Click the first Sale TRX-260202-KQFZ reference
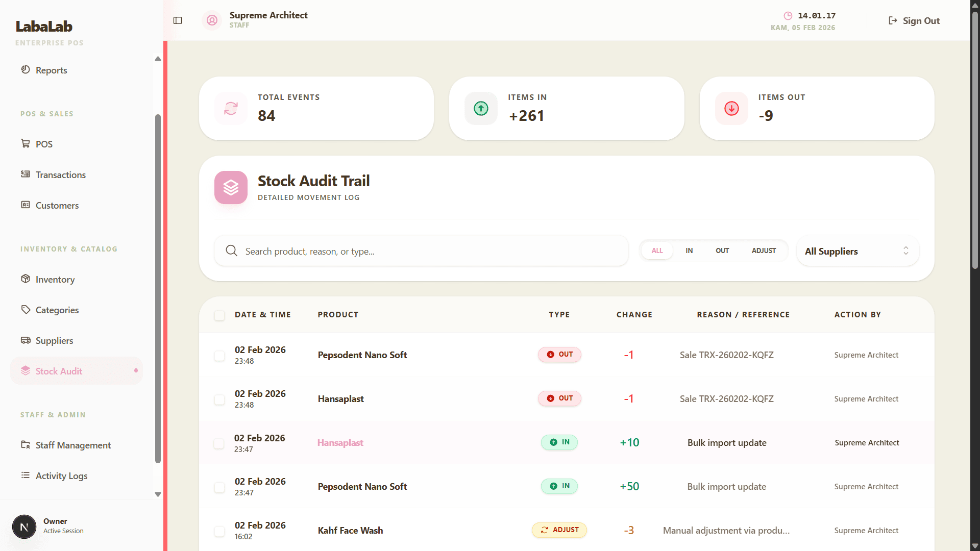Screen dimensions: 980x551 tap(726, 355)
